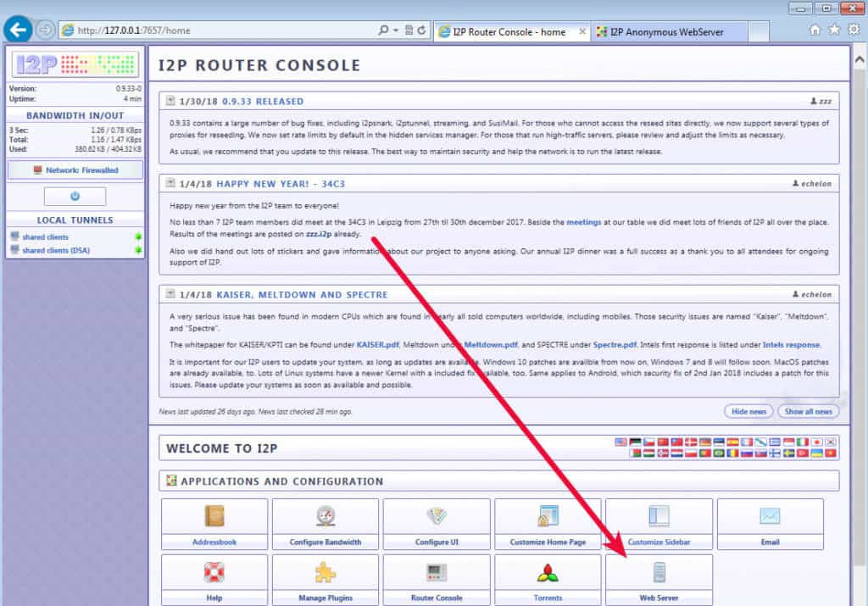
Task: Switch language using the Brazilian flag
Action: (x=719, y=453)
